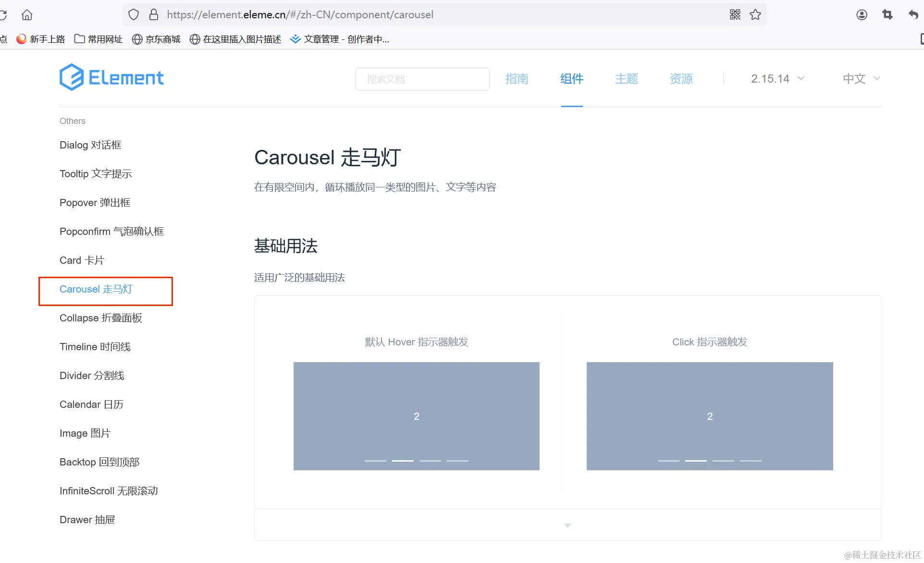
Task: Select the third indicator in Click demo carousel
Action: tap(723, 460)
